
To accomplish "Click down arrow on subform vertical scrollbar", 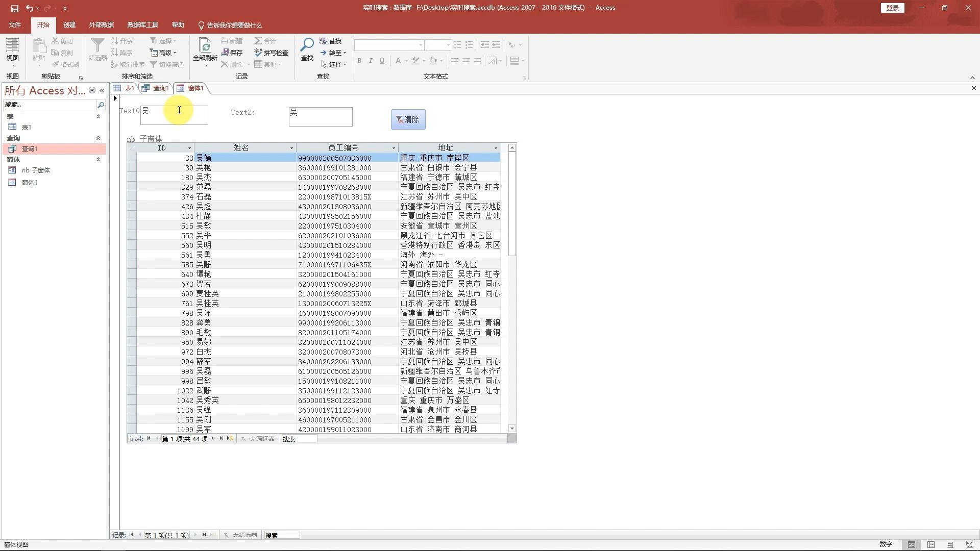I will tap(512, 429).
